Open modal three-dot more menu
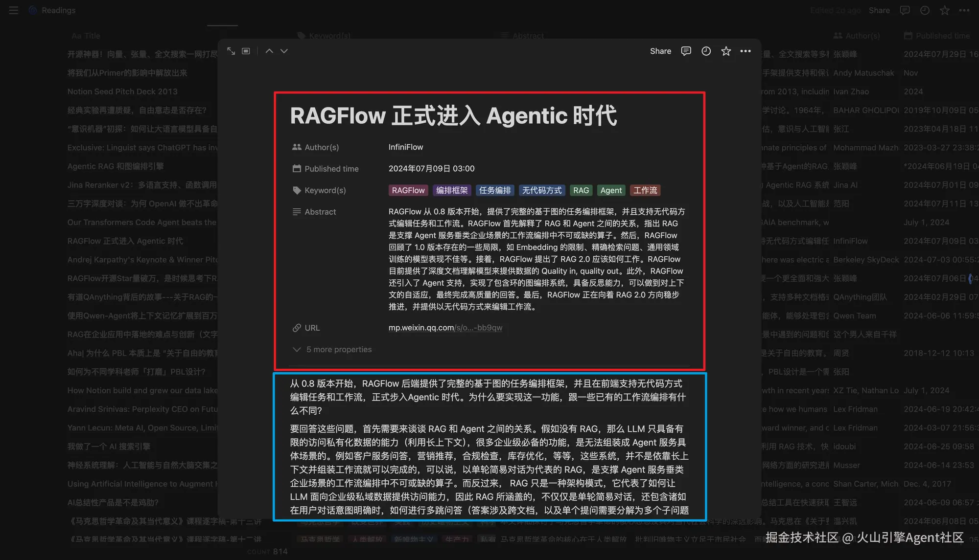Image resolution: width=979 pixels, height=560 pixels. tap(746, 51)
